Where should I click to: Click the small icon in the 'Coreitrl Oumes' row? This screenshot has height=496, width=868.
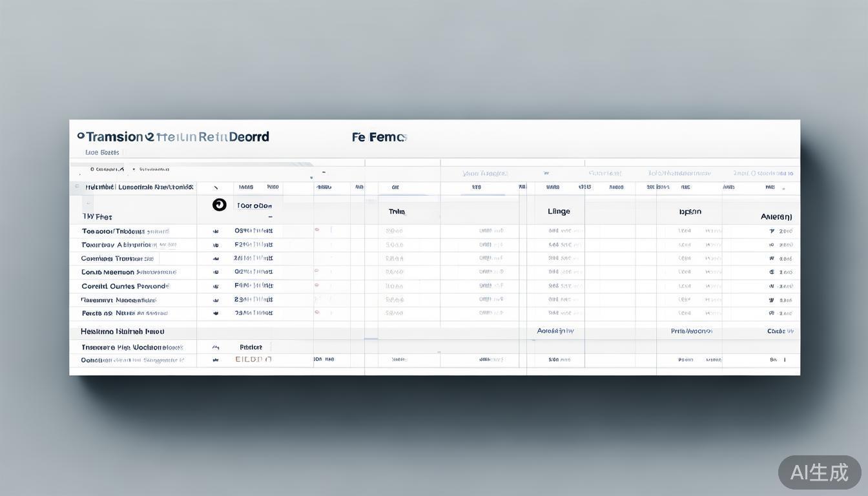pyautogui.click(x=216, y=286)
